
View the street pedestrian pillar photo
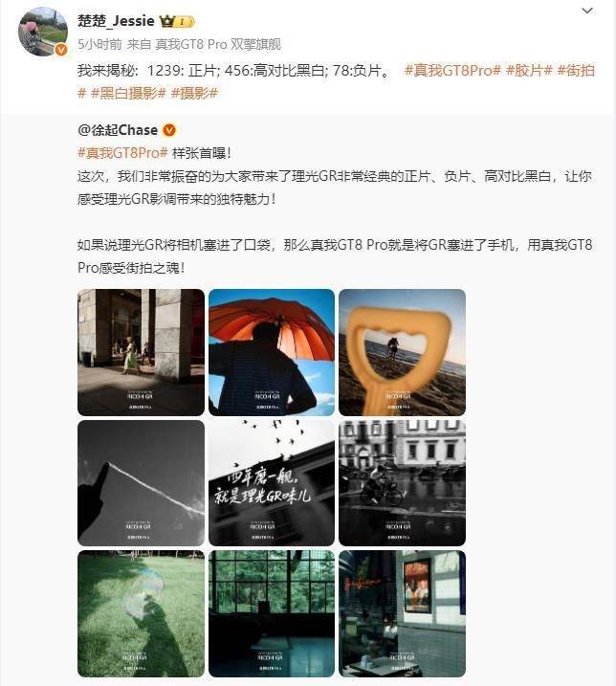pyautogui.click(x=141, y=352)
